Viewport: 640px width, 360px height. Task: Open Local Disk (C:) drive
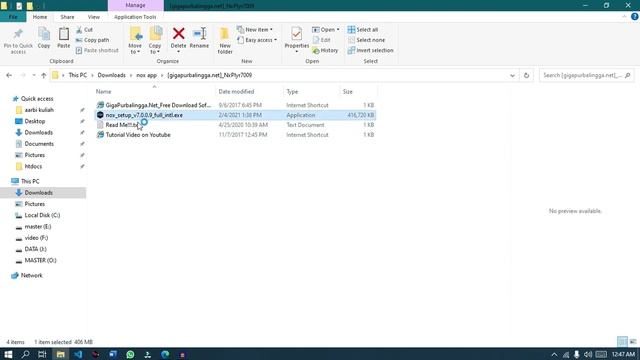click(x=42, y=215)
